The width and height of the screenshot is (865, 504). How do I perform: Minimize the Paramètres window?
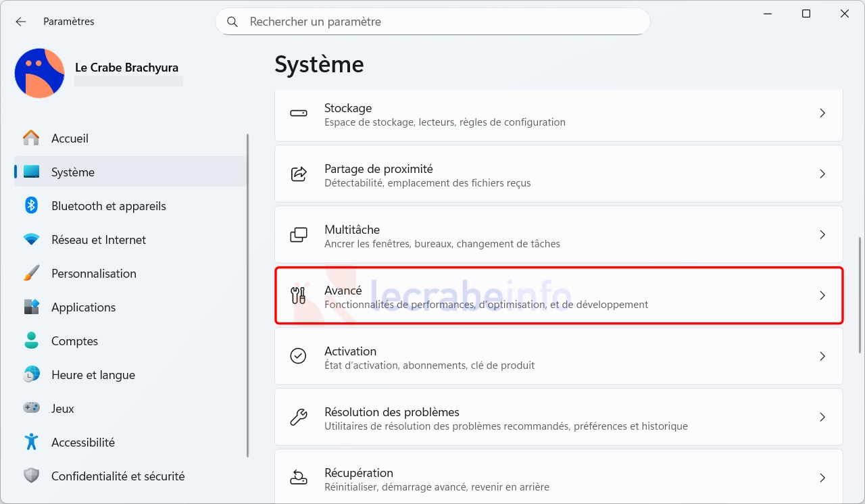(768, 14)
